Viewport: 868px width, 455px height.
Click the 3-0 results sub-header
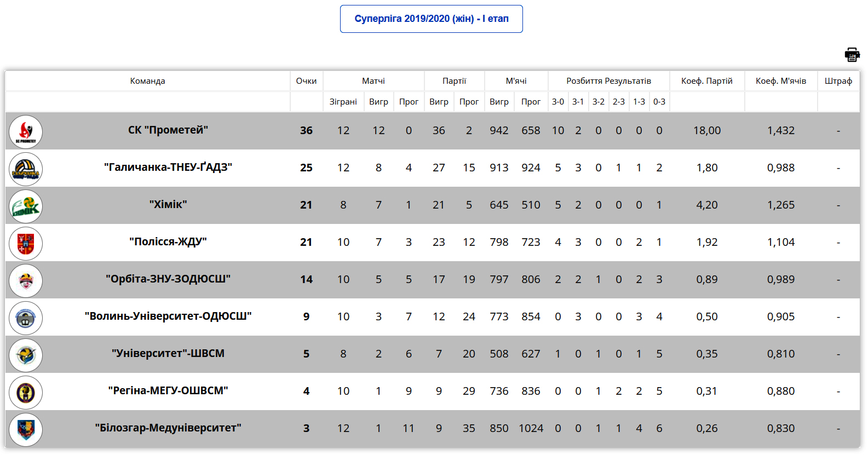pyautogui.click(x=558, y=102)
